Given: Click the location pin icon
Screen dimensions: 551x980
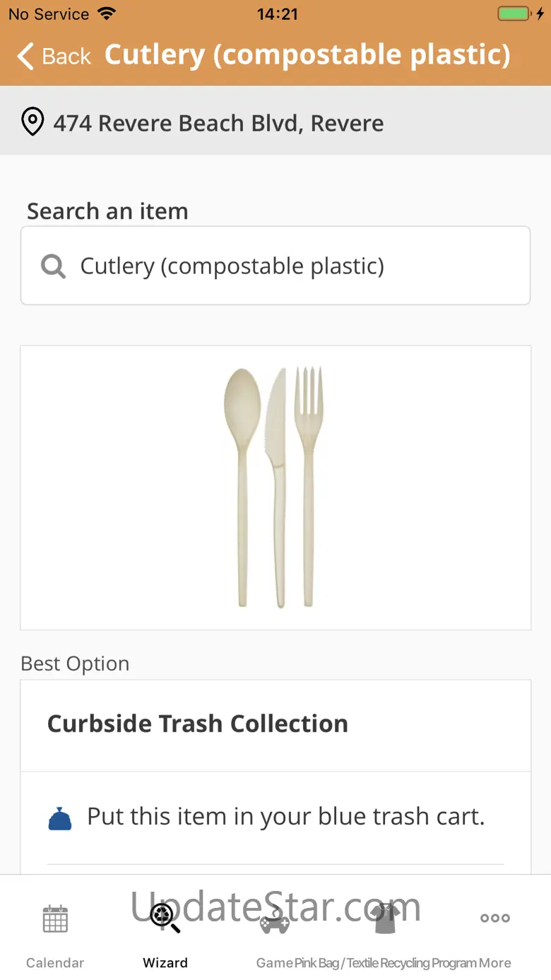Looking at the screenshot, I should tap(32, 122).
